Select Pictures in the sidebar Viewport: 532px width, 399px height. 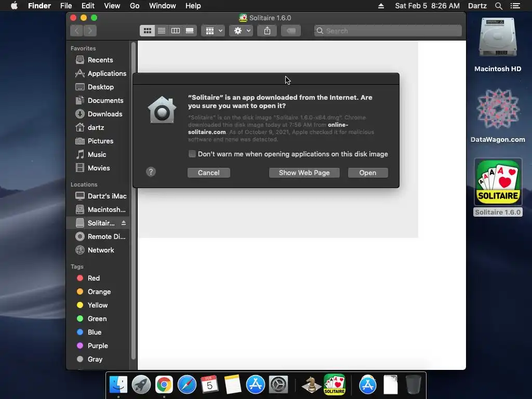coord(98,141)
